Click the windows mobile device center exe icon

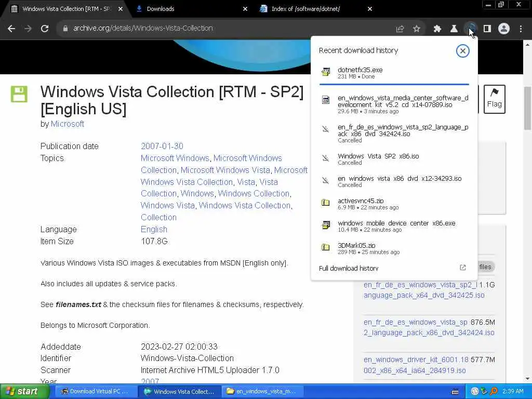[326, 225]
